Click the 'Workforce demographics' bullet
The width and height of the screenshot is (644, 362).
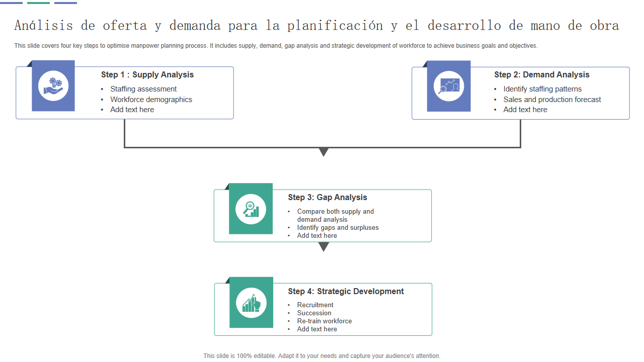click(x=151, y=100)
